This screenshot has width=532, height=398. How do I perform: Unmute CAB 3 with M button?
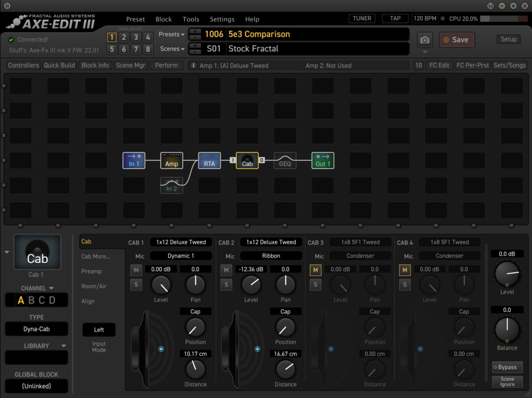315,270
